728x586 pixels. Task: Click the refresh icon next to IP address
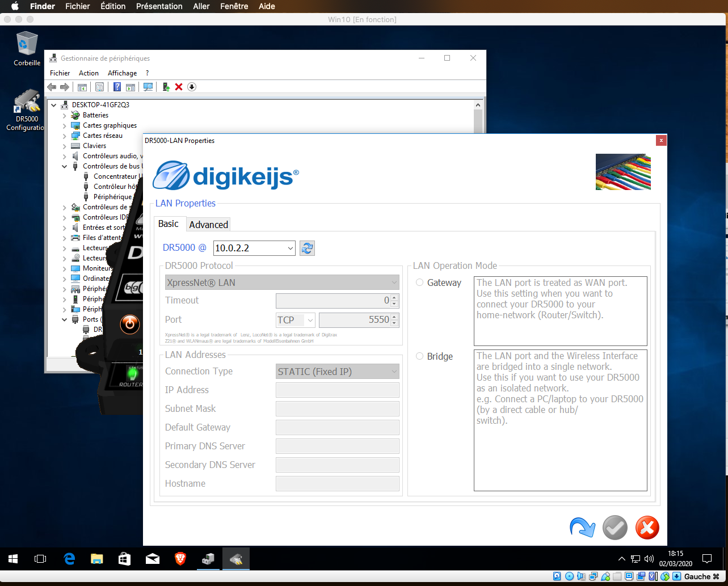(x=307, y=248)
